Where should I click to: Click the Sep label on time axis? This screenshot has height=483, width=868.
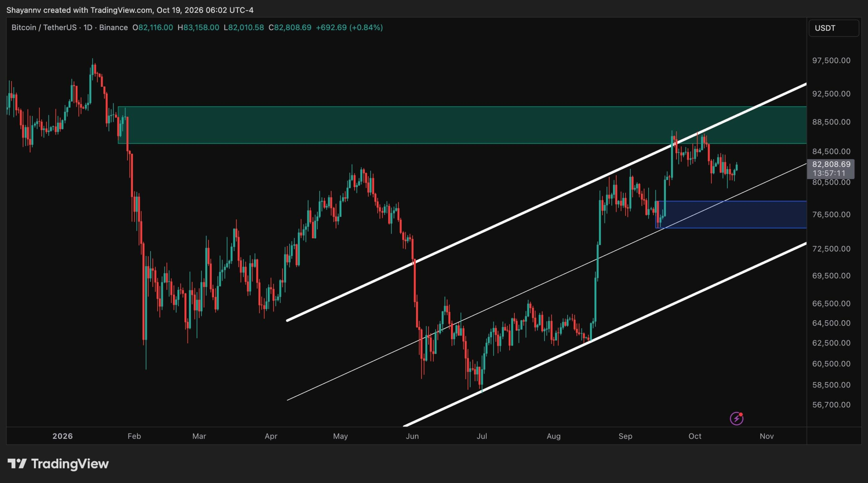625,436
